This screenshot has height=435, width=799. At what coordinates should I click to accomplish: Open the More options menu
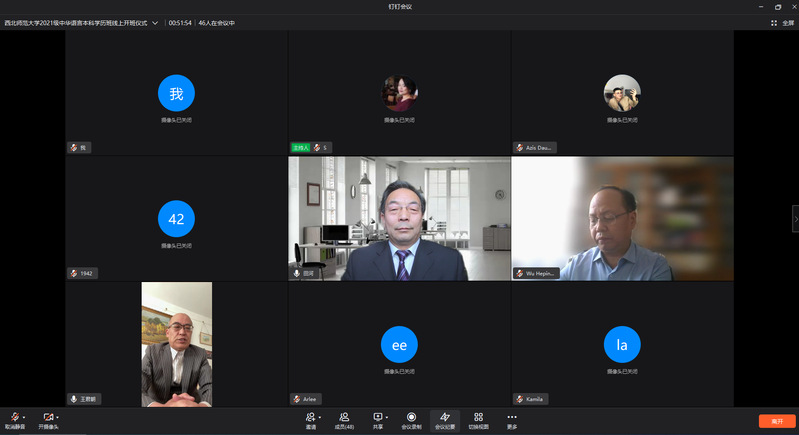[x=512, y=418]
